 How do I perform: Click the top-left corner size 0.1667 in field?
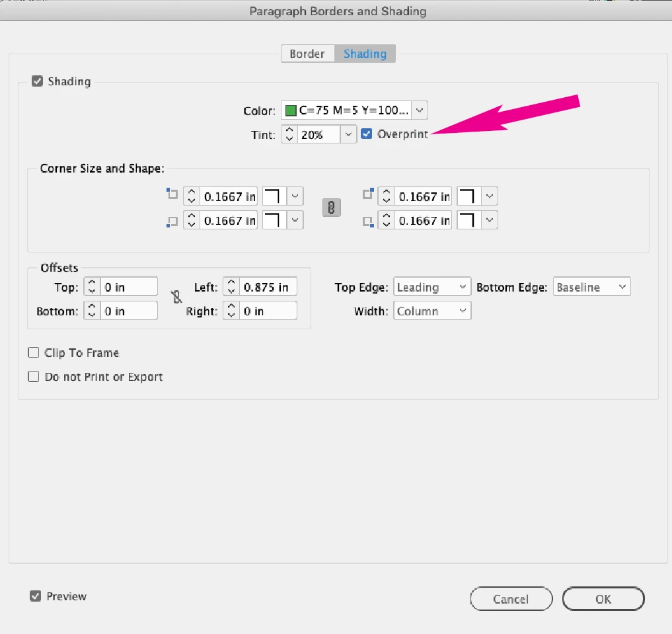(229, 196)
